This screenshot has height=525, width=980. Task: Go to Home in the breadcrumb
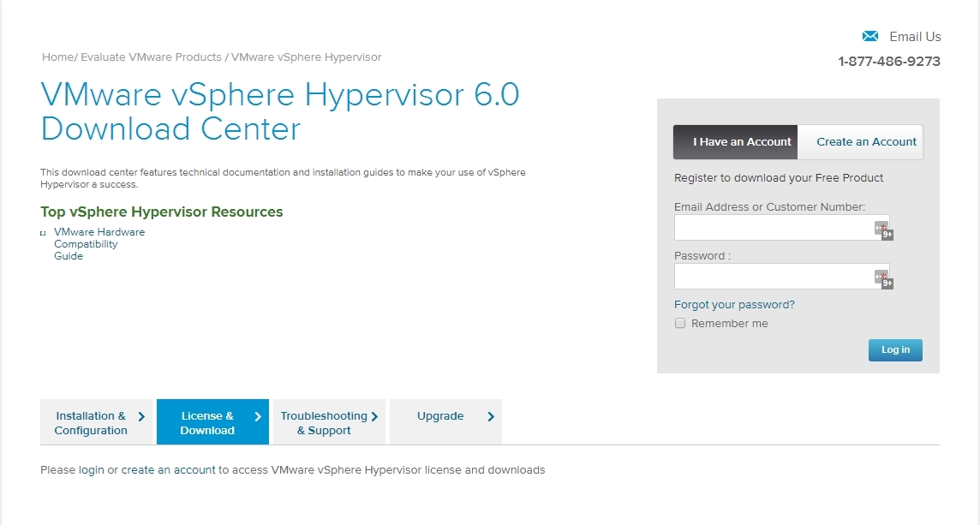57,57
